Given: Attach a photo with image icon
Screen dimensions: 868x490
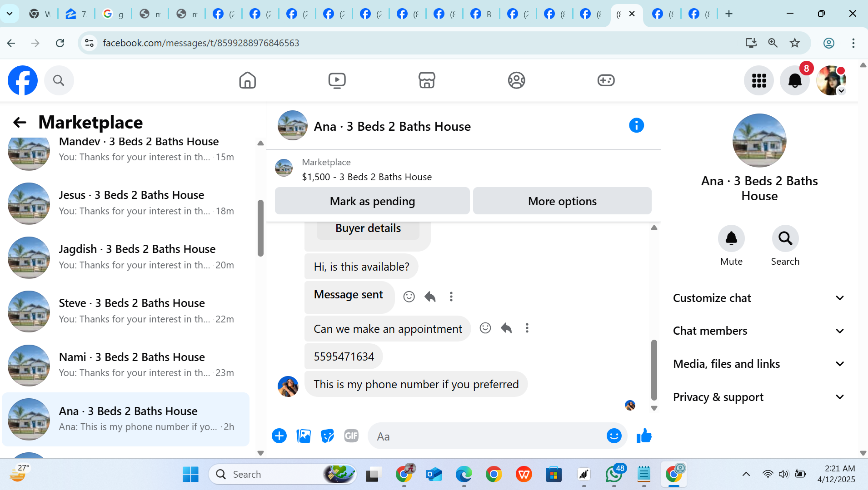Looking at the screenshot, I should [304, 436].
